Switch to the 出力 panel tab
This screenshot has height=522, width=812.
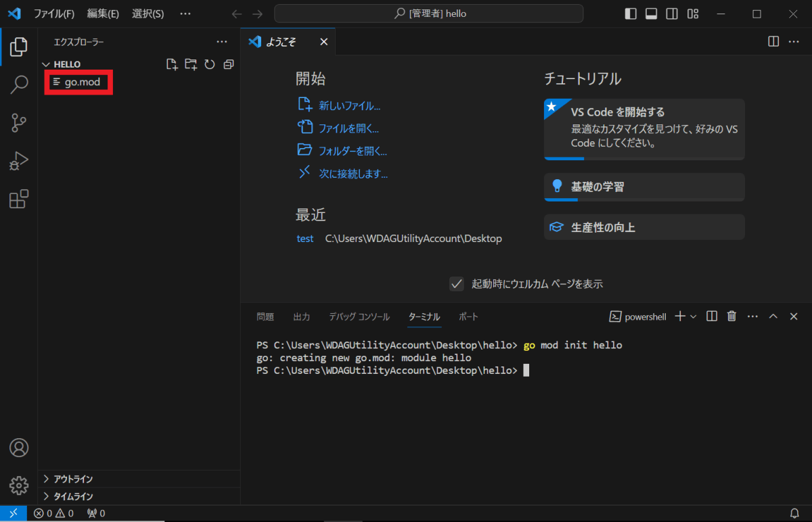(x=301, y=316)
